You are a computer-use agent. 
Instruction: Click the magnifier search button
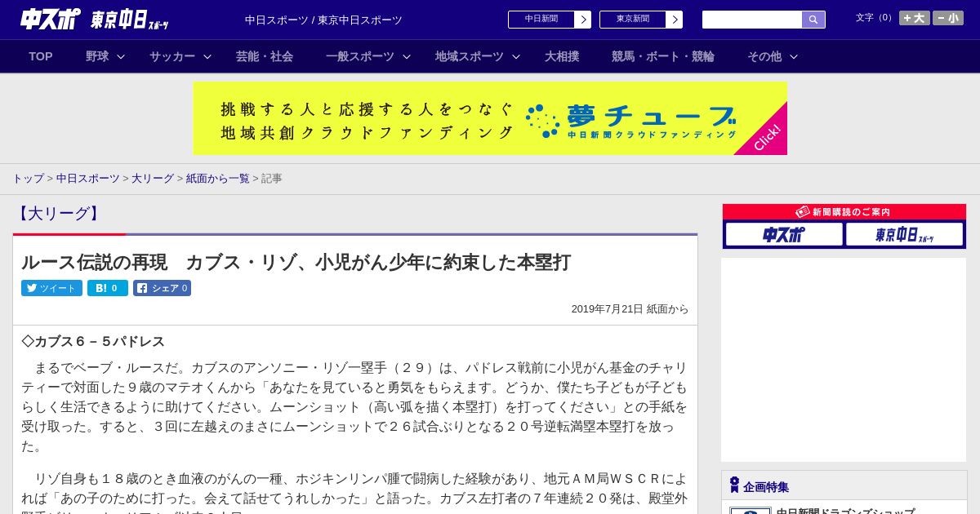[813, 20]
